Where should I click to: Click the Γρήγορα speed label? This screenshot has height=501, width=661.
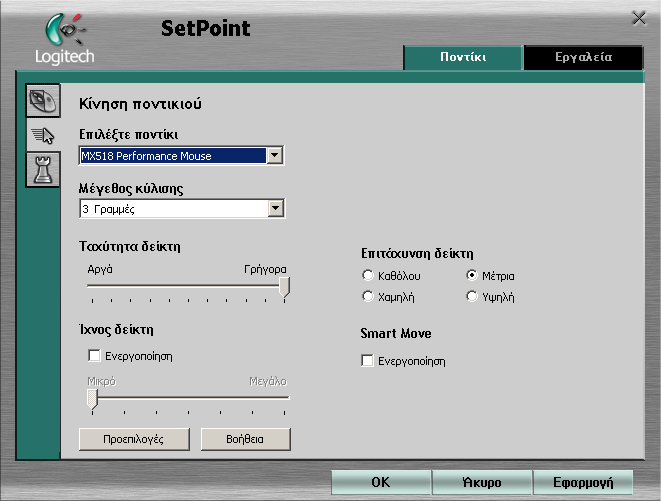click(x=265, y=269)
